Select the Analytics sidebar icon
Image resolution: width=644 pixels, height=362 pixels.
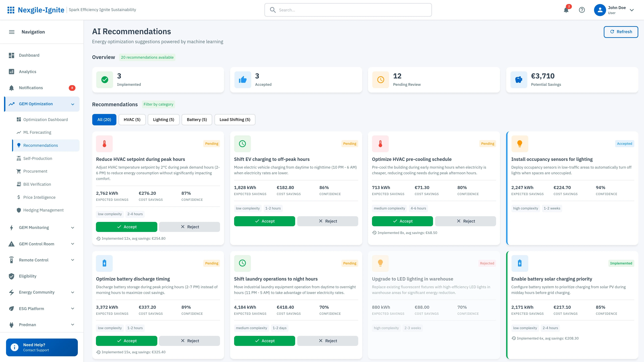pos(12,71)
